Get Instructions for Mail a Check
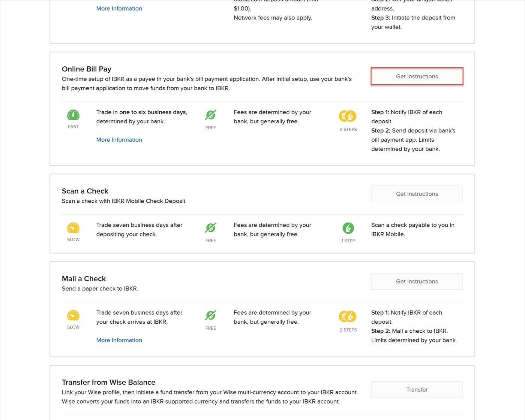Screen dimensions: 525x420 click(x=417, y=282)
